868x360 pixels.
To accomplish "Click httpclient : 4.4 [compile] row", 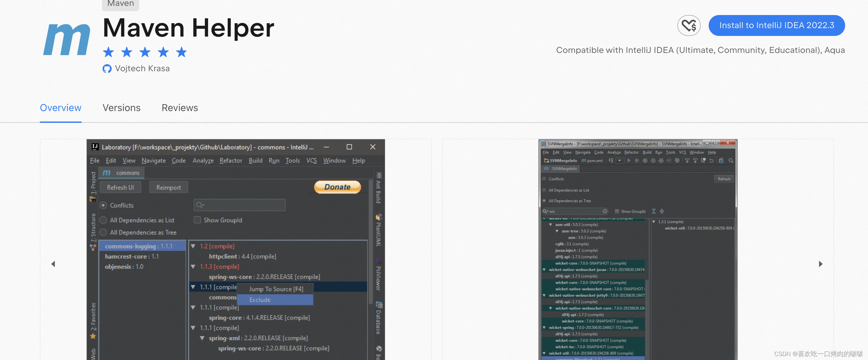I will (x=243, y=256).
